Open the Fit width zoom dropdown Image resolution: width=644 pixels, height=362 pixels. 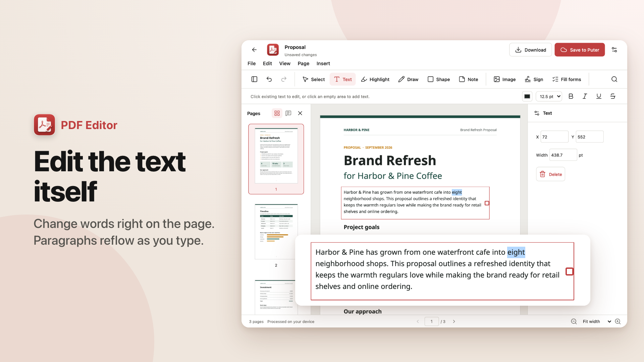[x=597, y=321]
